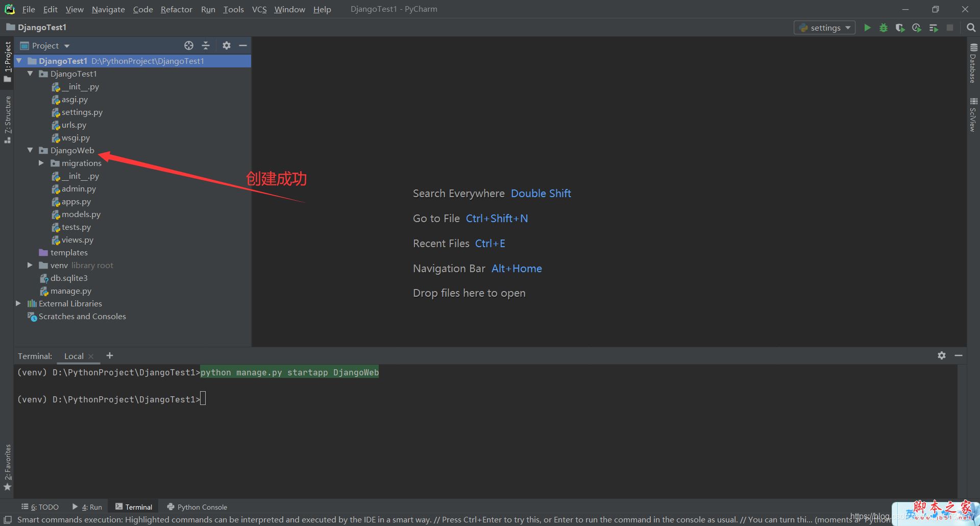Add a new terminal session tab

tap(109, 355)
